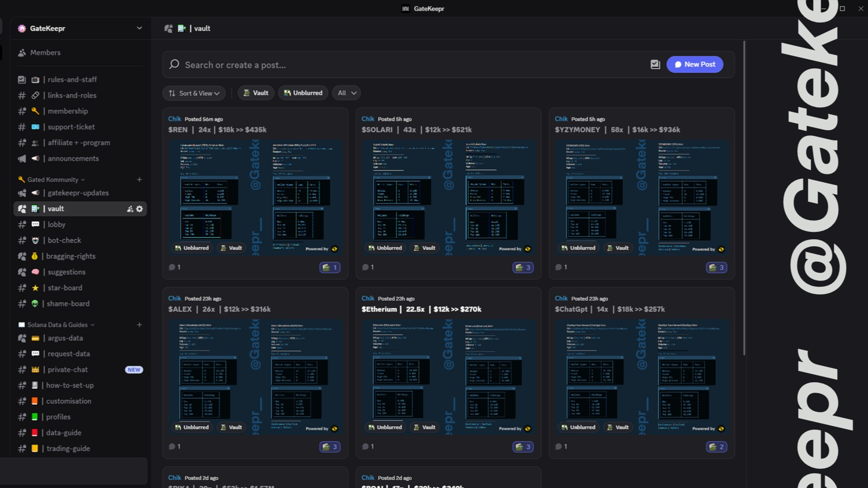Click the Vault tag on $ChatGpt post

click(x=617, y=427)
